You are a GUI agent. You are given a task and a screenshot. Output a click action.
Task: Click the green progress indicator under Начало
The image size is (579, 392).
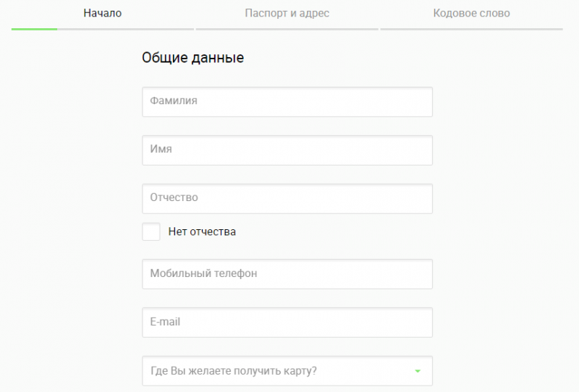(34, 29)
